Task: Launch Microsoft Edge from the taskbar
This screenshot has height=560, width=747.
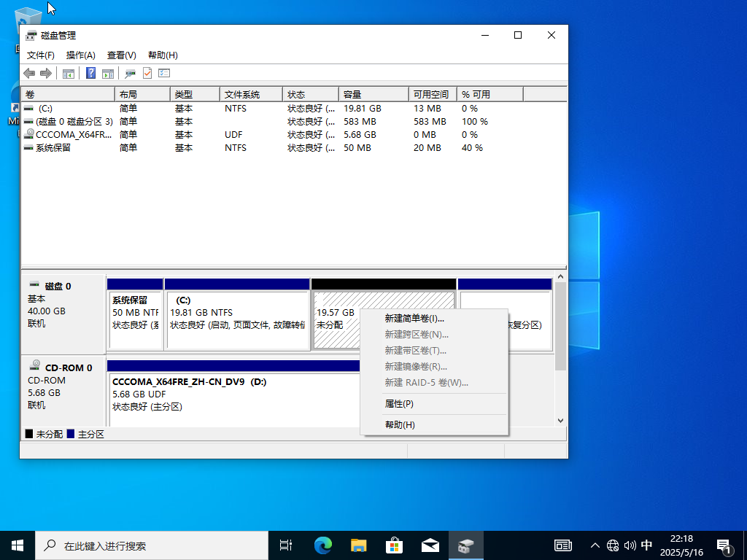Action: point(322,545)
